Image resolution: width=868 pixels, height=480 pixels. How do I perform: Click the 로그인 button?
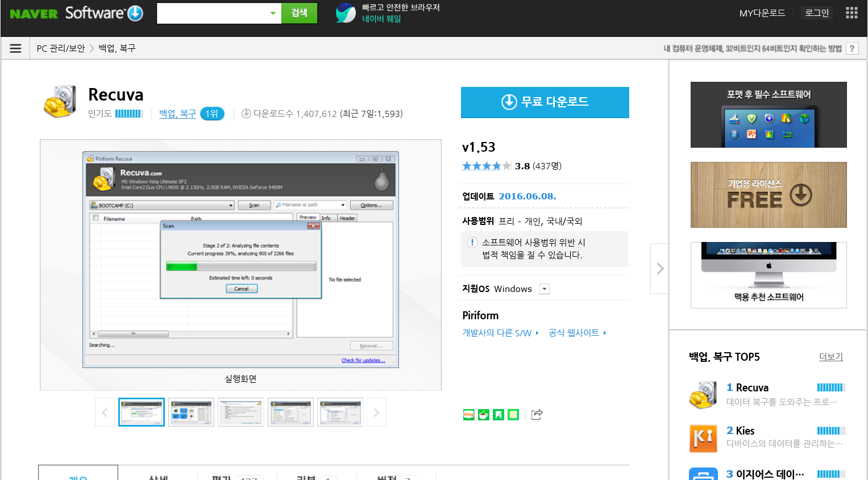click(817, 13)
